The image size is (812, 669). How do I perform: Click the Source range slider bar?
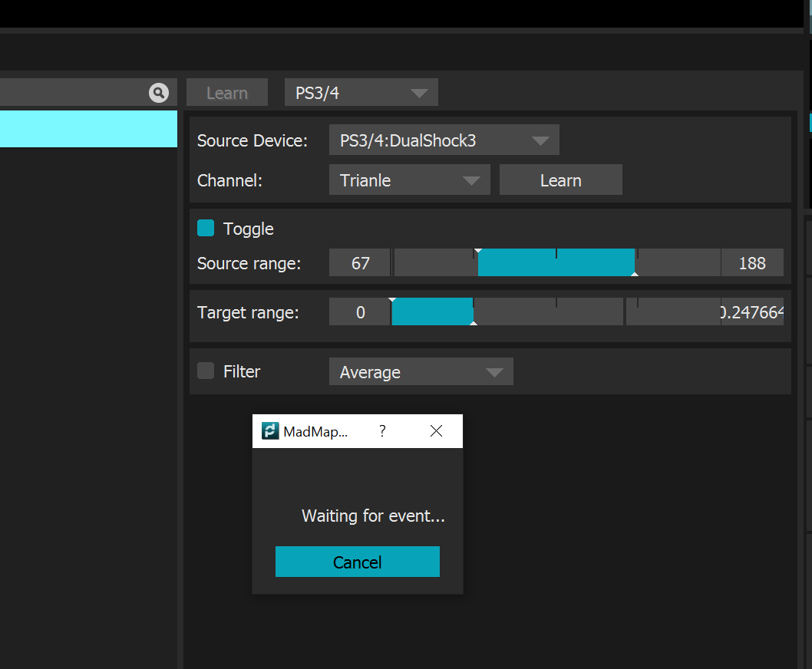[557, 262]
